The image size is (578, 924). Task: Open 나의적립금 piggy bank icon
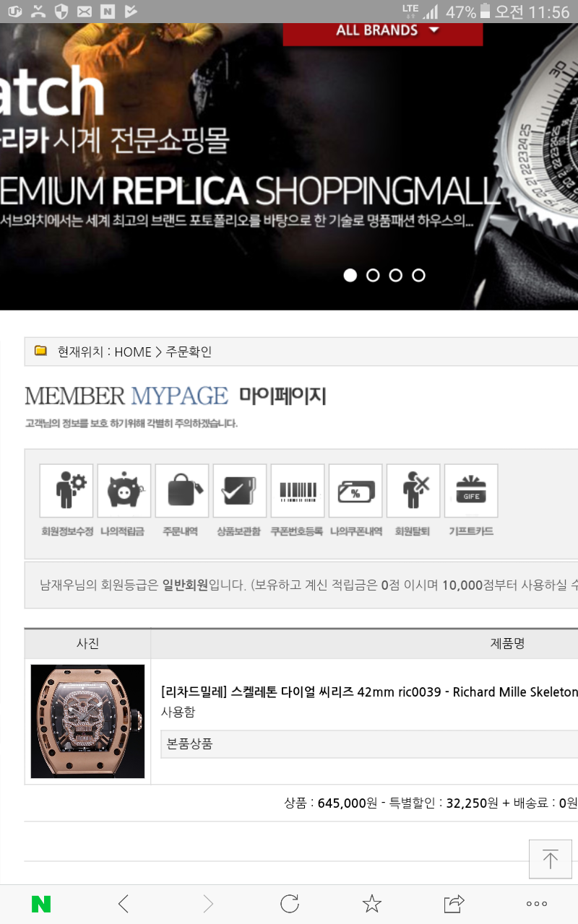tap(124, 491)
